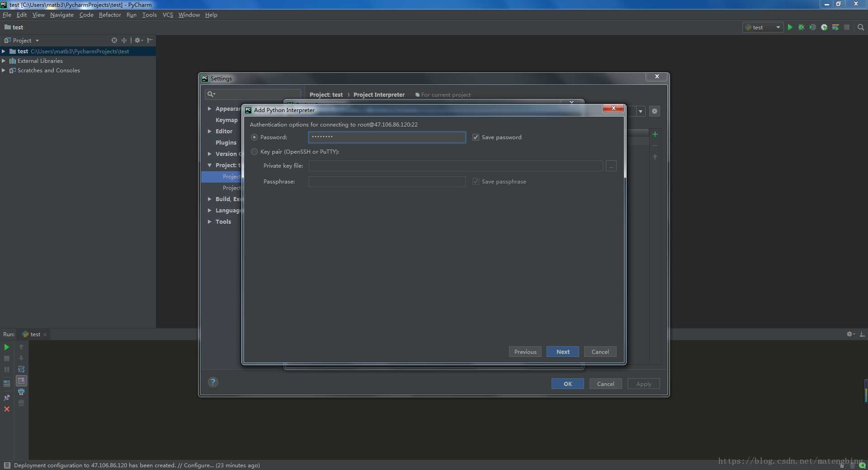Viewport: 868px width, 470px height.
Task: Open the VCS menu
Action: [168, 15]
